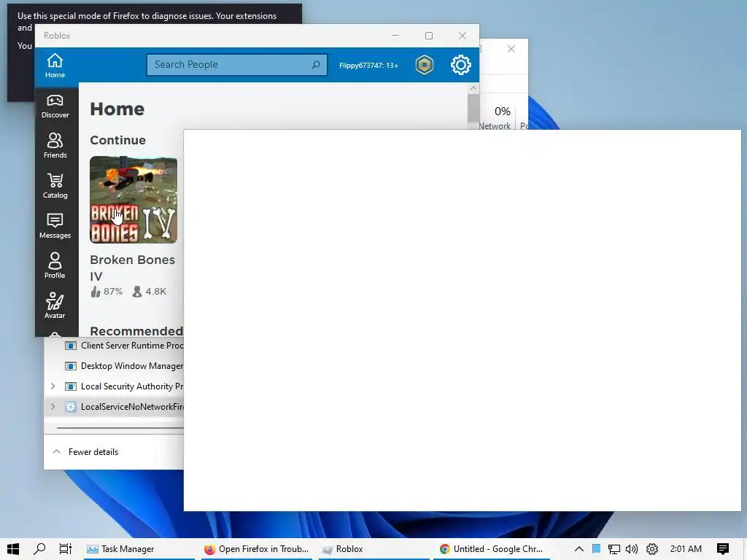Viewport: 747px width, 560px height.
Task: Open the Windows Start menu
Action: (x=13, y=549)
